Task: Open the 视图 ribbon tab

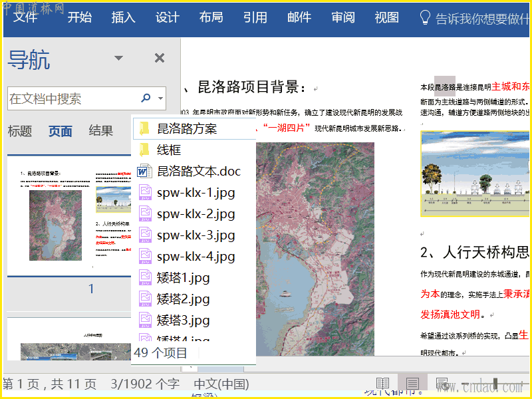Action: pos(387,17)
